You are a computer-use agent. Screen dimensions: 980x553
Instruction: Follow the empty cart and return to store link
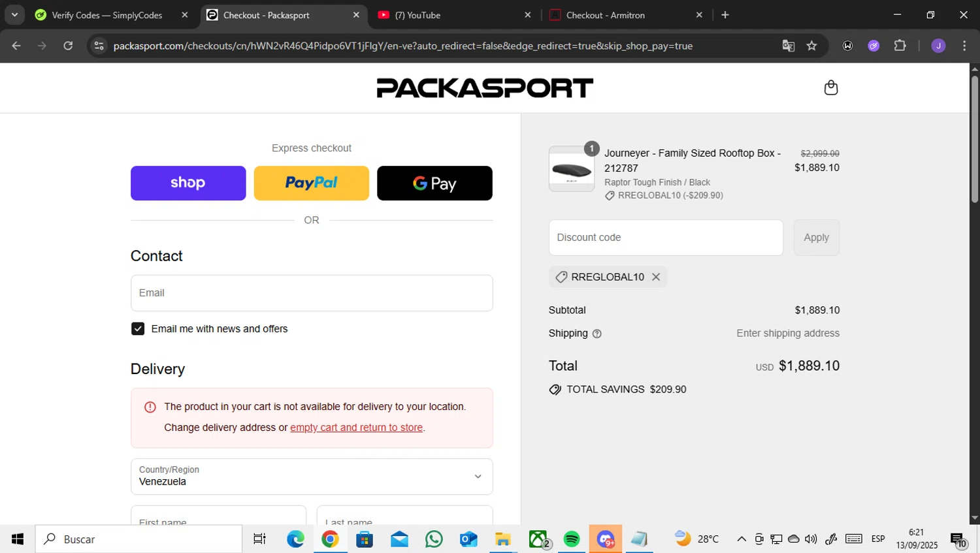click(x=356, y=428)
